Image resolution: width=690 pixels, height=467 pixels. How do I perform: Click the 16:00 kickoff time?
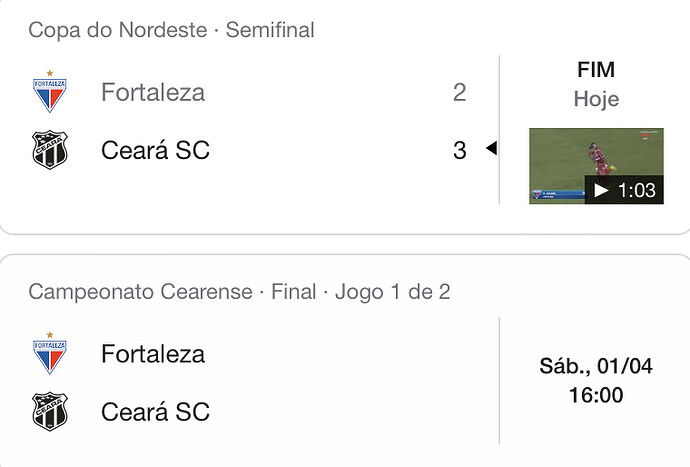tap(596, 395)
